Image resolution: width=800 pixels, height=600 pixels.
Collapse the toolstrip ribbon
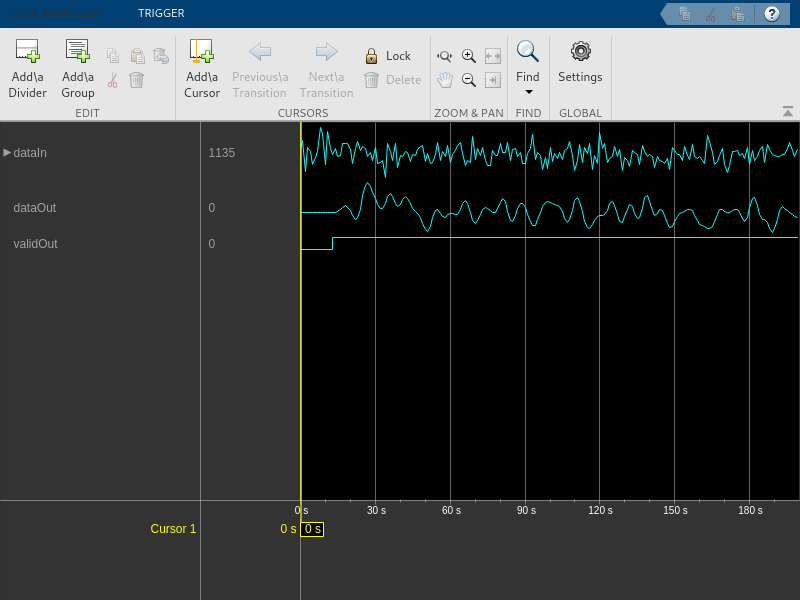tap(788, 111)
